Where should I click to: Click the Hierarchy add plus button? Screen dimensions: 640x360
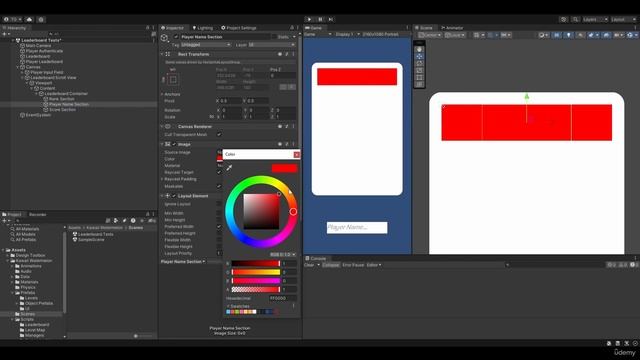[x=5, y=34]
